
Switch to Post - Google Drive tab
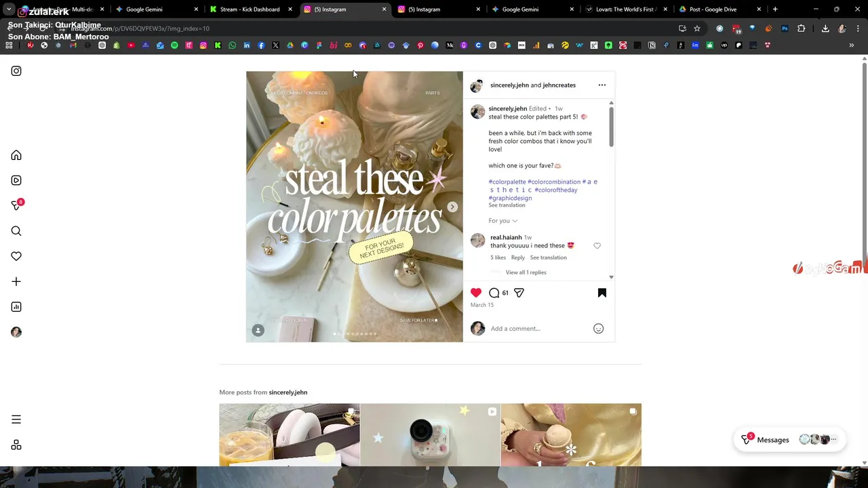(x=713, y=9)
